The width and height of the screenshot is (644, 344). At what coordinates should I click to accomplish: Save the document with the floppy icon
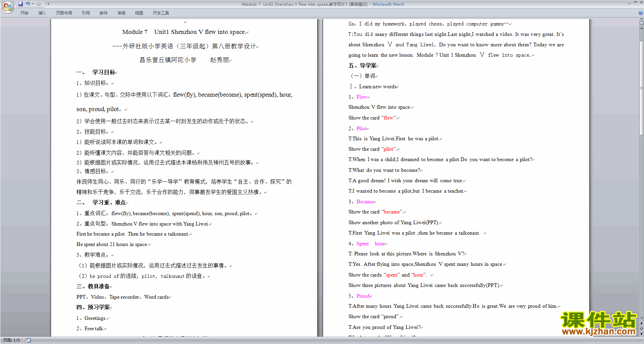point(20,4)
